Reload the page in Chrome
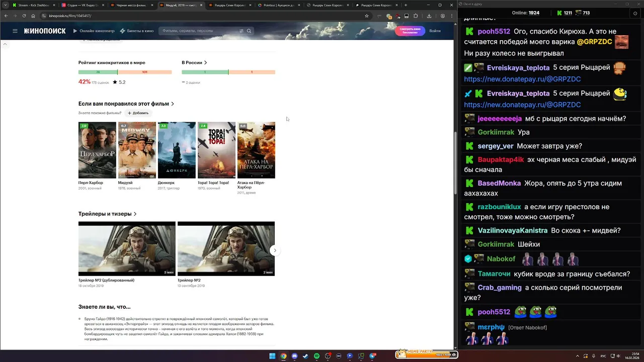This screenshot has height=362, width=644. (24, 16)
